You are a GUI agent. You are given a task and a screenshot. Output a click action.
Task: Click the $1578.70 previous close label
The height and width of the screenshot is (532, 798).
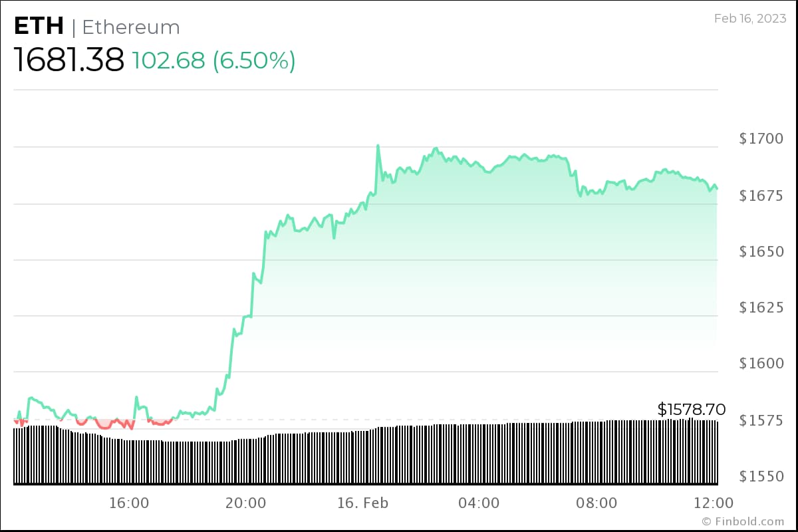(x=691, y=410)
